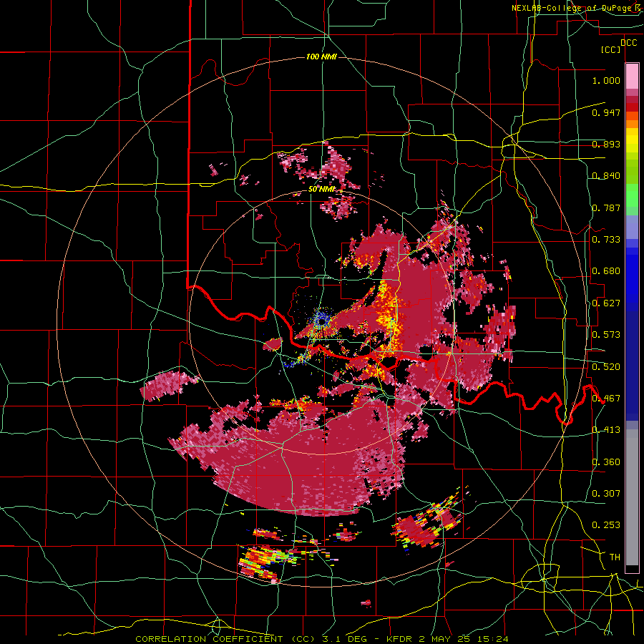Click the 1.000 legend value

tap(606, 80)
